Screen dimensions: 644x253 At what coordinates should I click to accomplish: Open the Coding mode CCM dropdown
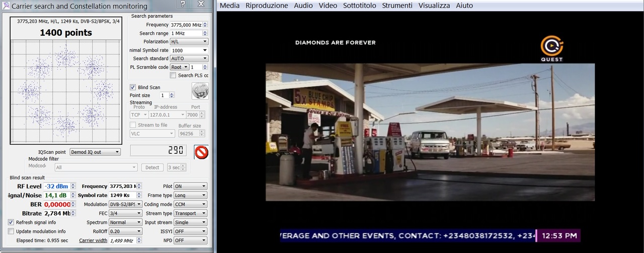[190, 205]
